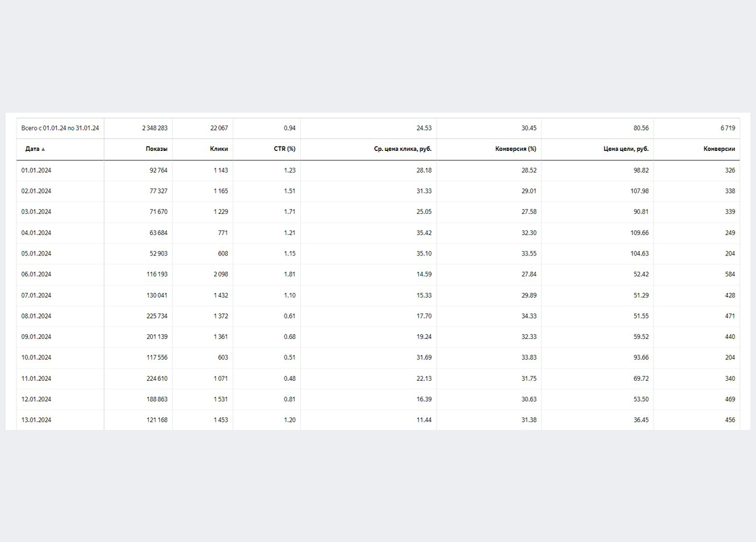756x542 pixels.
Task: Click the Конверсия (%) column header
Action: pos(515,149)
